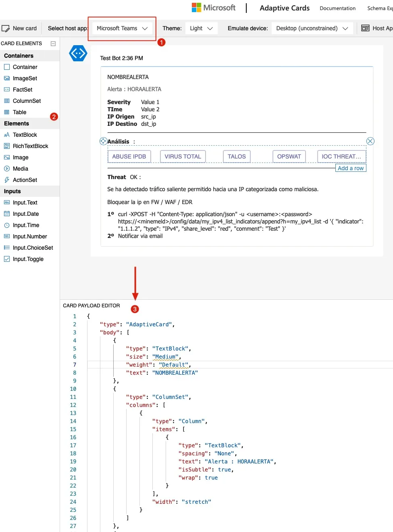Add the Image element icon
393x532 pixels.
7,157
